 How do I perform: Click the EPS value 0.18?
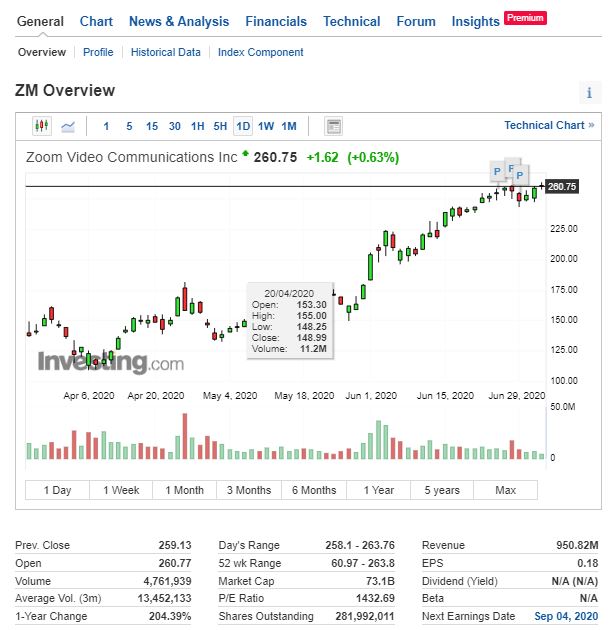(587, 563)
